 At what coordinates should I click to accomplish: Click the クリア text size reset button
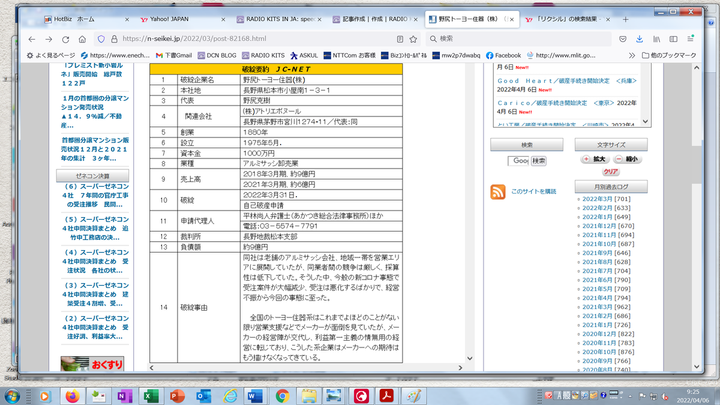coord(610,172)
